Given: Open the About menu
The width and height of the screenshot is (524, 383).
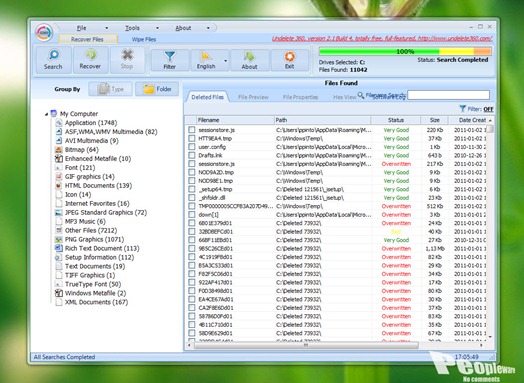Looking at the screenshot, I should [183, 28].
